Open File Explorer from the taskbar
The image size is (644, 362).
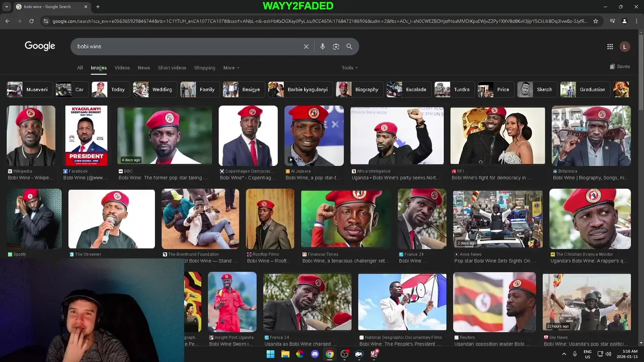click(285, 354)
